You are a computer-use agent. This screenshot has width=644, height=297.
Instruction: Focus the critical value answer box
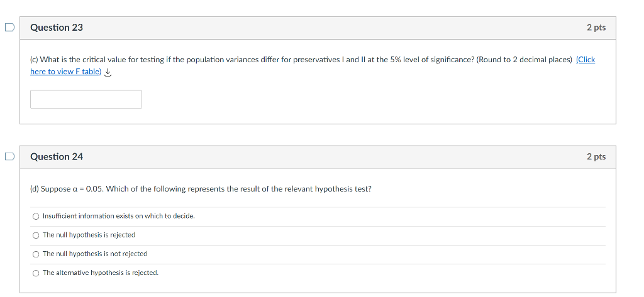coord(86,99)
